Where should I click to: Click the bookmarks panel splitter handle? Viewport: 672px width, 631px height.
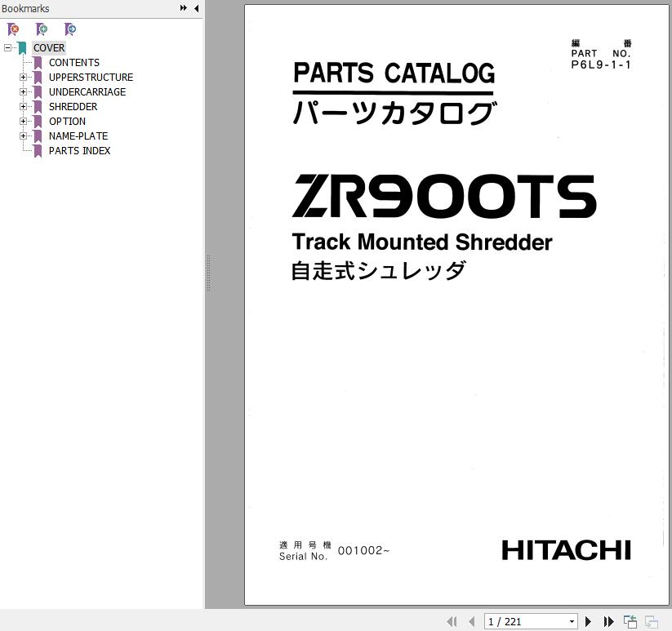point(208,273)
